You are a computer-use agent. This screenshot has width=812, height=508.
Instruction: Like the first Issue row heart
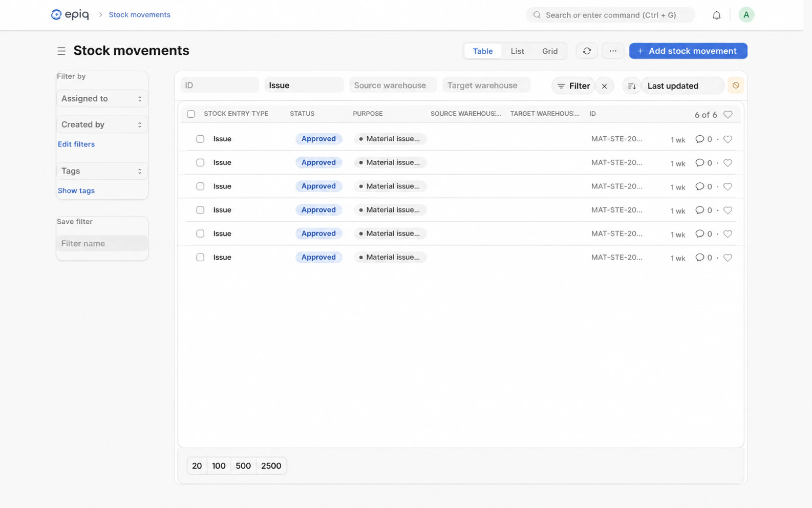click(x=728, y=139)
